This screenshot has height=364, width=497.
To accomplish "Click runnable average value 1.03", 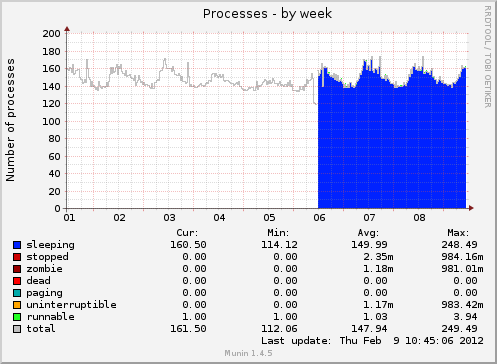I will click(375, 317).
